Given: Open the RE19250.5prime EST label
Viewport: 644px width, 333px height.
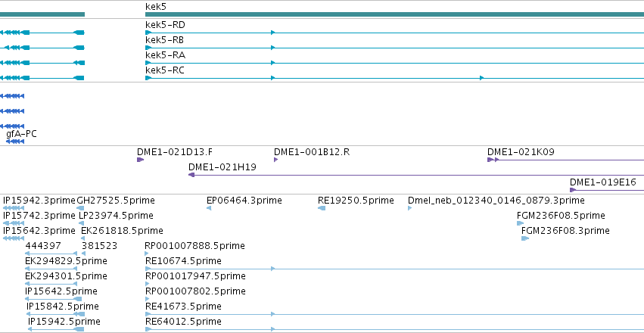Looking at the screenshot, I should (356, 201).
